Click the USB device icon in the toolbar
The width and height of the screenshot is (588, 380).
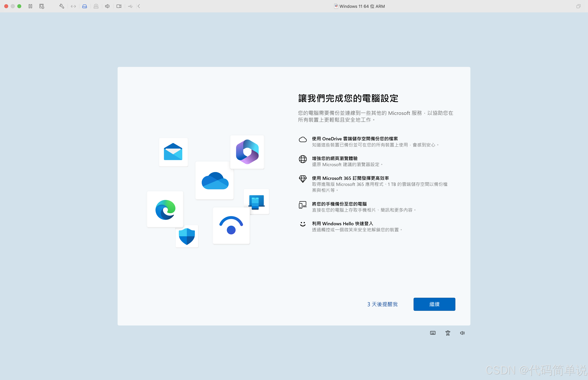130,6
